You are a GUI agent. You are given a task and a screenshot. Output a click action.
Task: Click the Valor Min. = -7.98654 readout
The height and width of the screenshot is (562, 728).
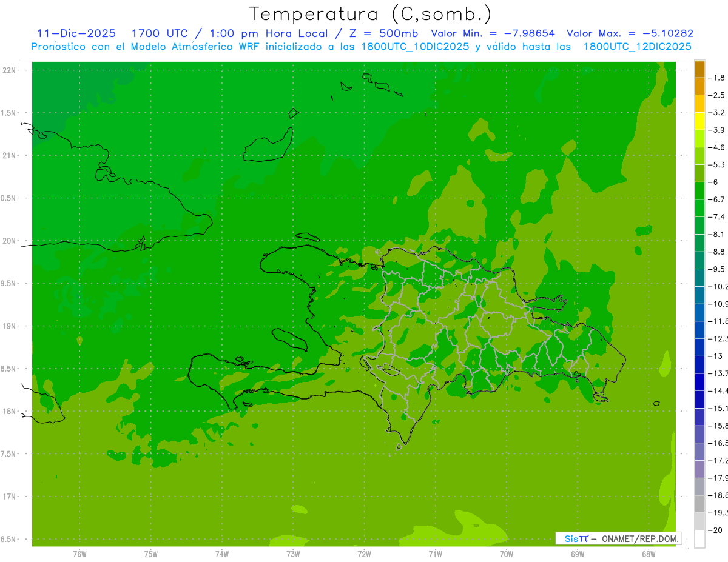[x=493, y=34]
